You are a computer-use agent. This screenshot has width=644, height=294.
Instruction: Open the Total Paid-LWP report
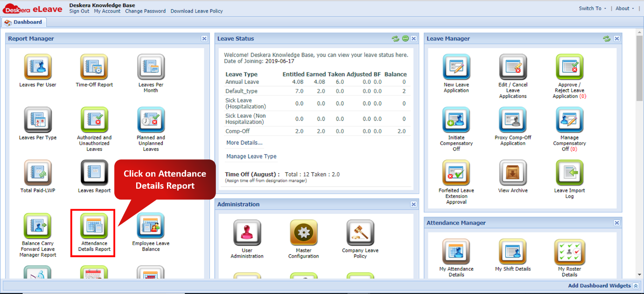[x=38, y=173]
